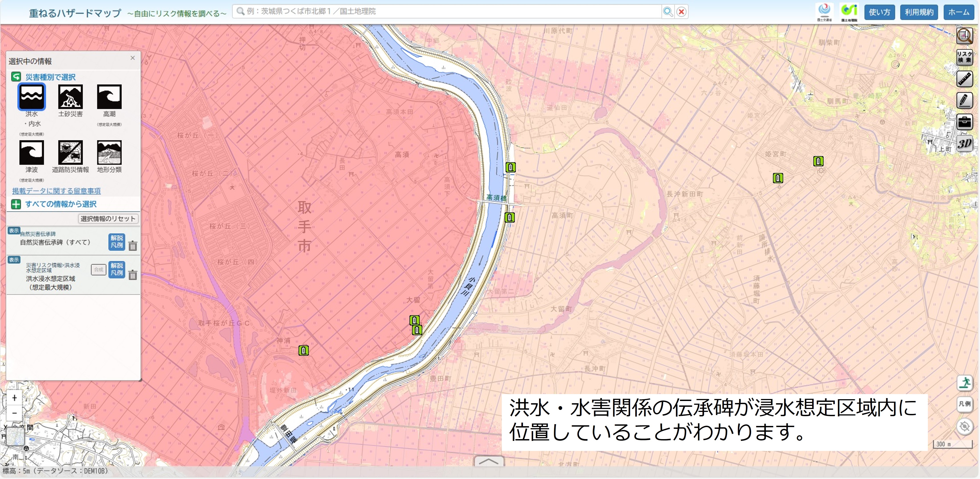
Task: Open the toolbox briefcase icon
Action: [964, 122]
